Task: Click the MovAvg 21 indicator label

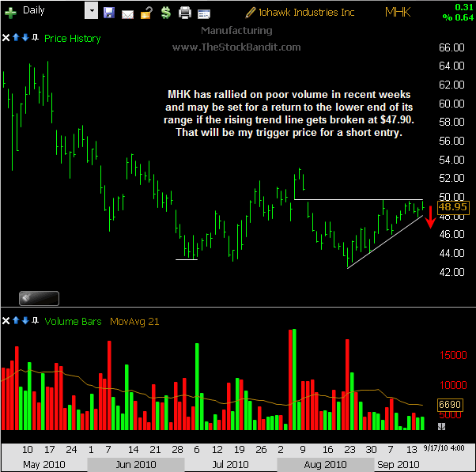Action: 135,322
